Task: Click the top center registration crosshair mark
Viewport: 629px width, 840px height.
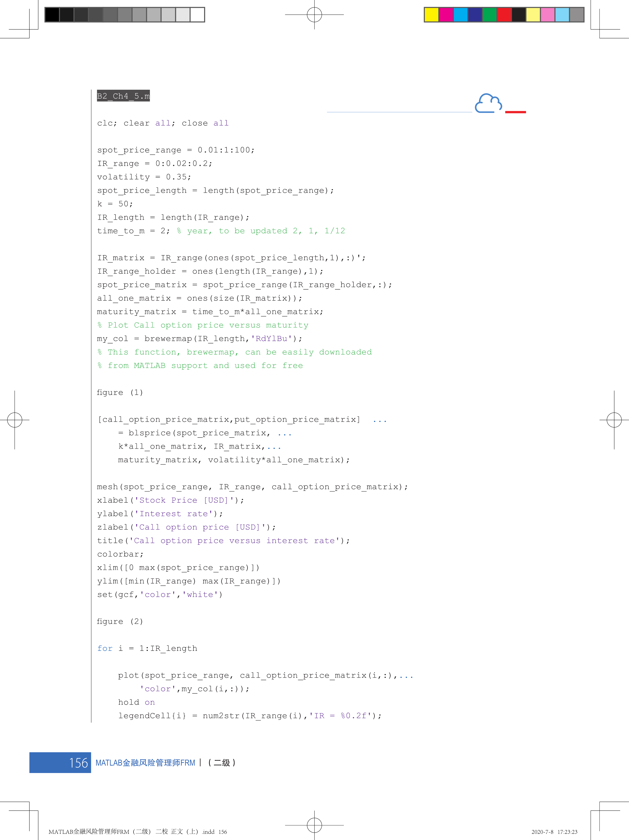Action: point(314,14)
